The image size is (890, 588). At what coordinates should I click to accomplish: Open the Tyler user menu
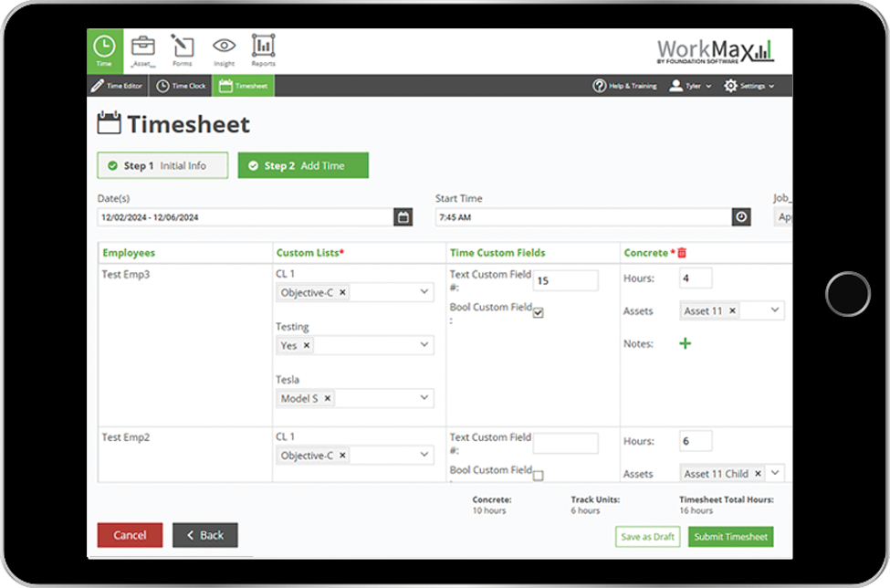(x=690, y=86)
